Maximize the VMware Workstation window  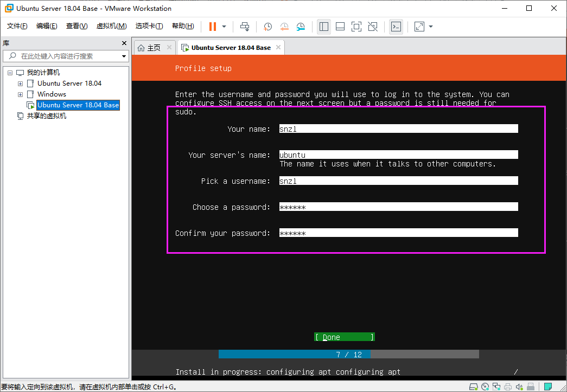tap(529, 8)
